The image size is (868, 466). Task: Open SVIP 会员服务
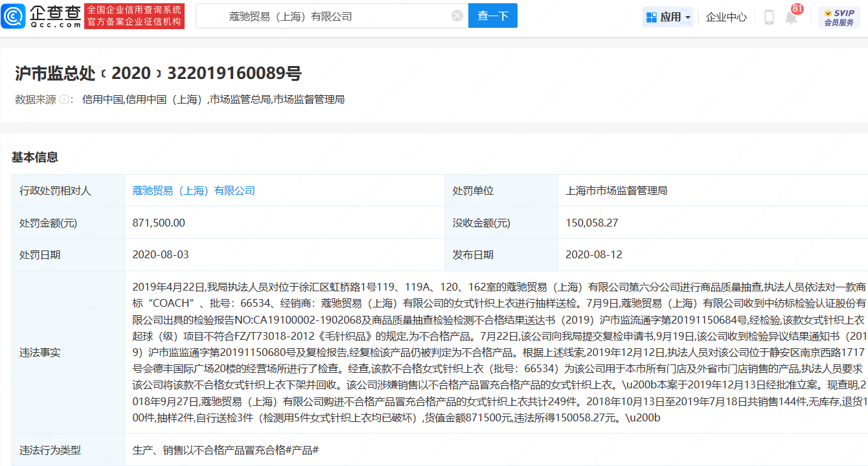tap(839, 17)
